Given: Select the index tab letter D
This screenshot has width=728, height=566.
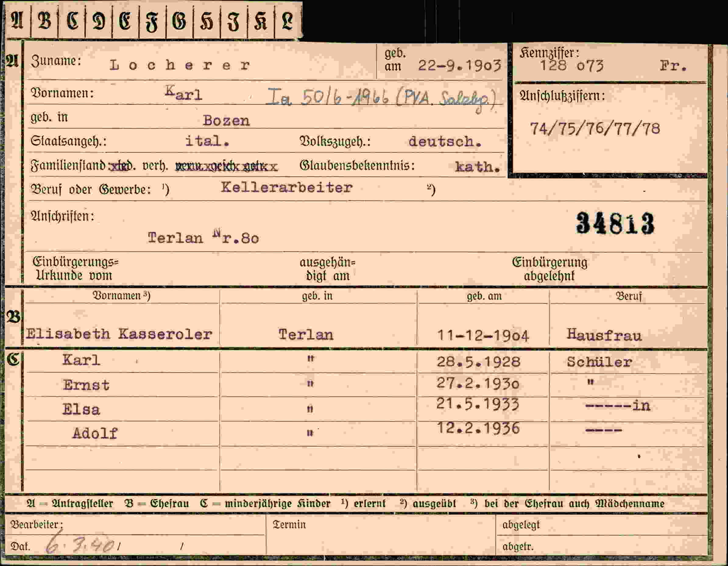Looking at the screenshot, I should [98, 21].
